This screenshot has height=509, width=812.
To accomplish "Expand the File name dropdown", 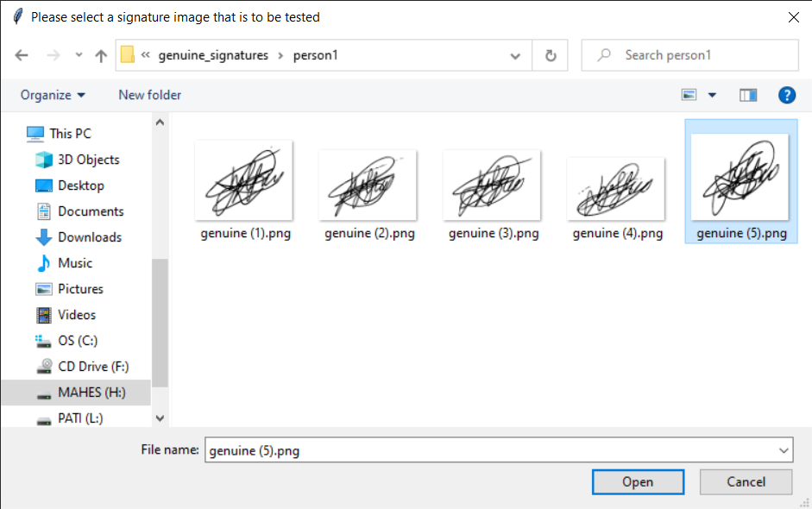I will tap(784, 450).
